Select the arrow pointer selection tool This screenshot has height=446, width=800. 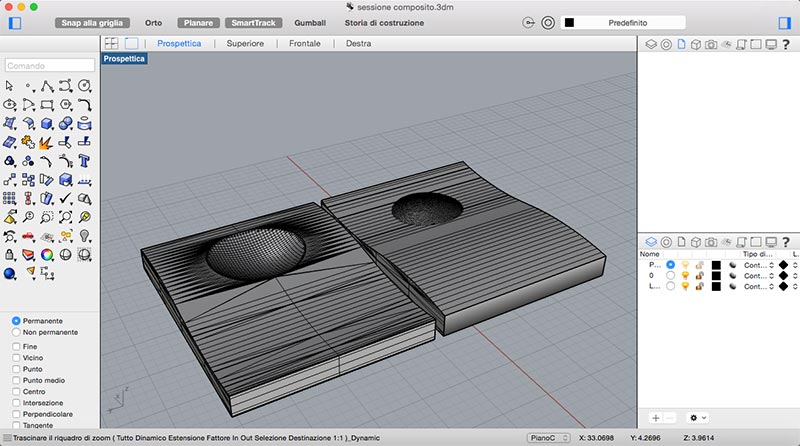(x=10, y=86)
